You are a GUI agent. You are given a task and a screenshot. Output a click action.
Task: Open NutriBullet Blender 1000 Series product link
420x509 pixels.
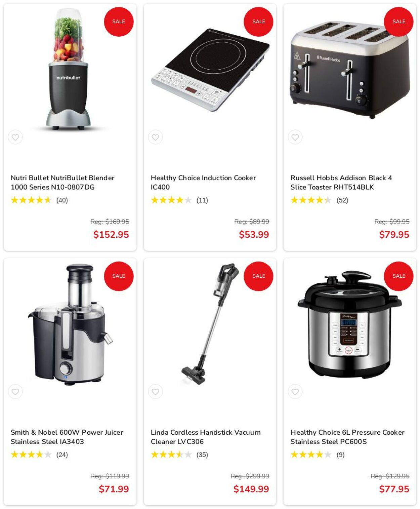(62, 182)
